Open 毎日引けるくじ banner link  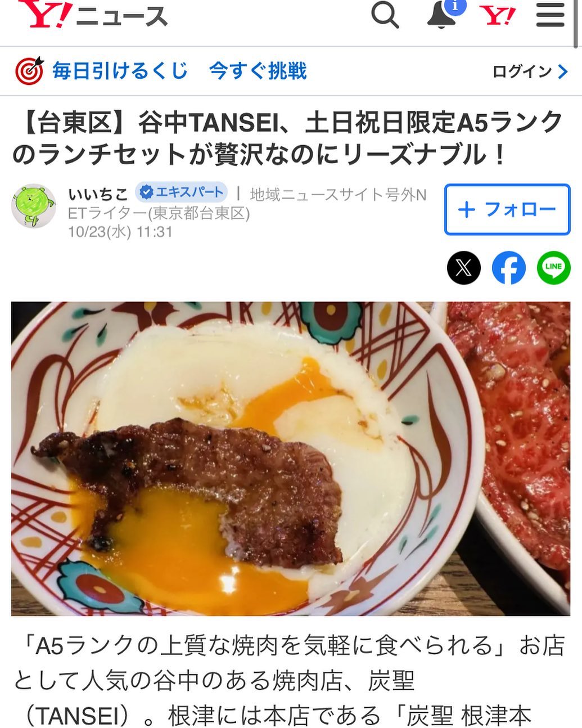click(120, 71)
